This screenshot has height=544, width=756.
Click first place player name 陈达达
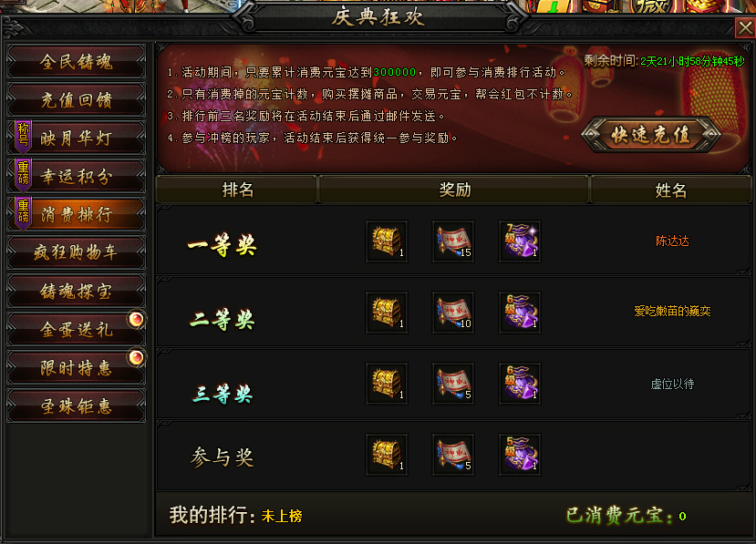coord(672,241)
